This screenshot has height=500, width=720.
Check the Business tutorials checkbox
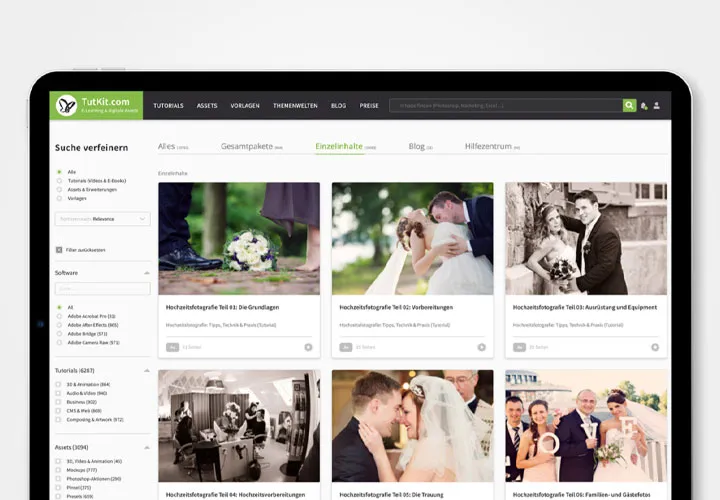pos(58,402)
